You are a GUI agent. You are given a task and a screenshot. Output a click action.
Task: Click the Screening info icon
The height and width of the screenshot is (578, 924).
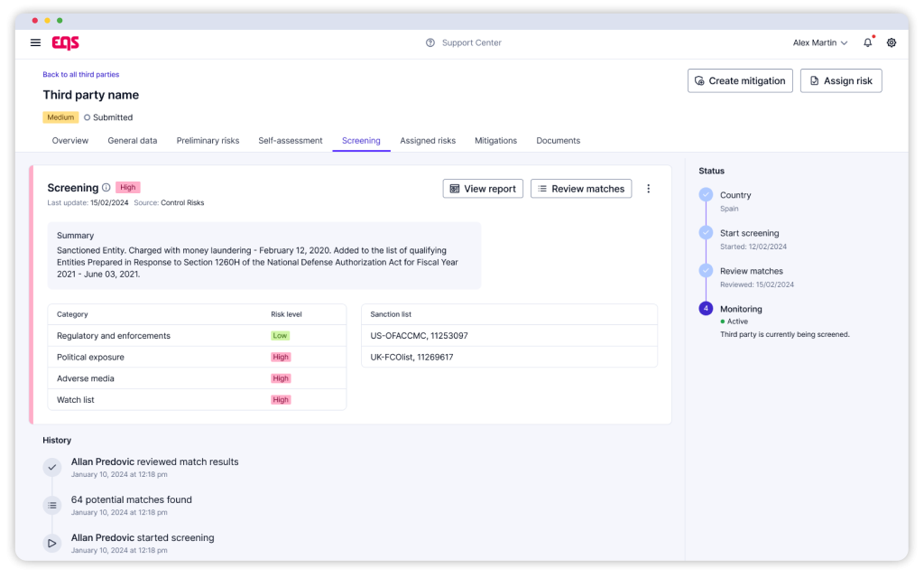tap(106, 188)
